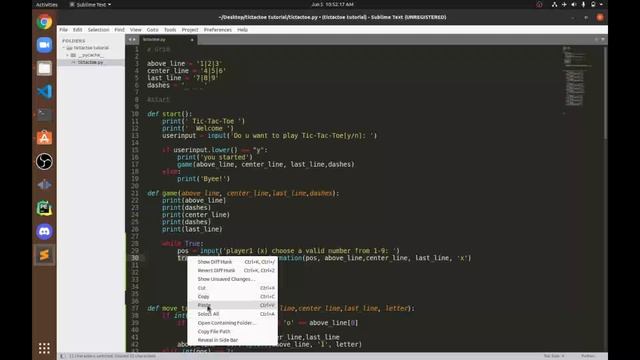Image resolution: width=640 pixels, height=360 pixels.
Task: Open the tab list dropdown at tab bar right
Action: point(603,40)
